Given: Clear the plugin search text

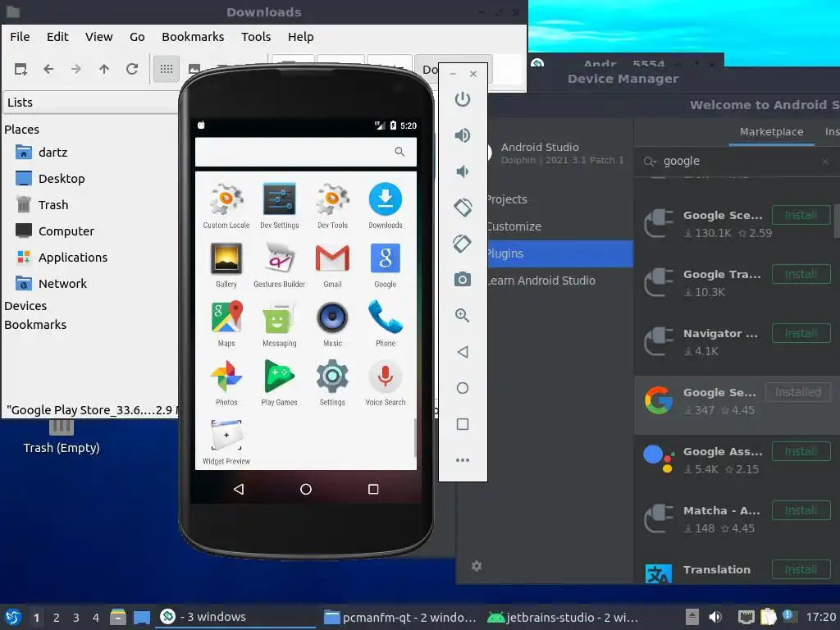Looking at the screenshot, I should pos(825,162).
